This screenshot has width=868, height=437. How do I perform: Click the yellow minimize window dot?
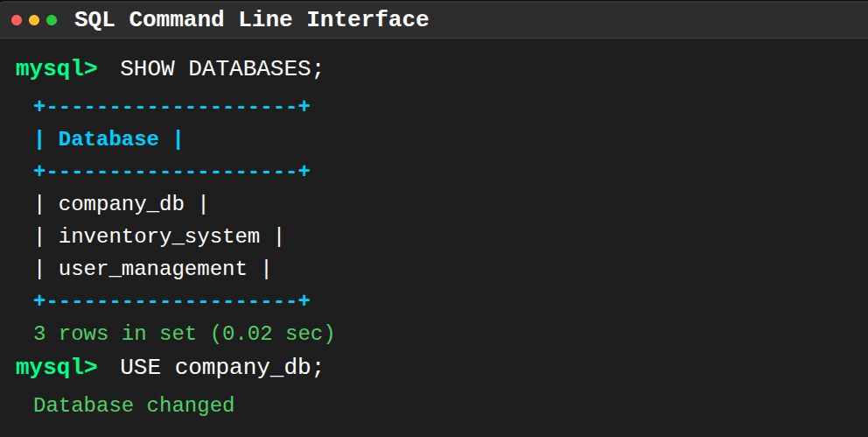[34, 20]
